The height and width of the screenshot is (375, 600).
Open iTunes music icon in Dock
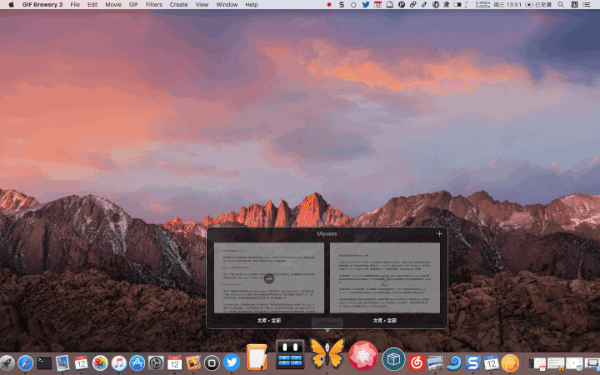(x=119, y=363)
